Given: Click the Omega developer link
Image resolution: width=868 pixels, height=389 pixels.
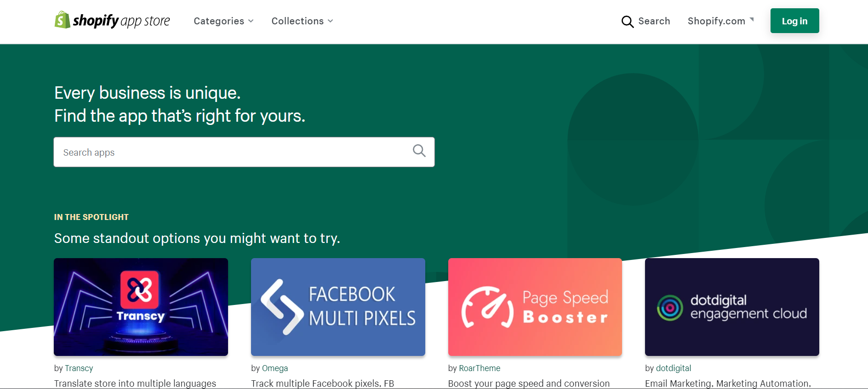Looking at the screenshot, I should [x=275, y=368].
